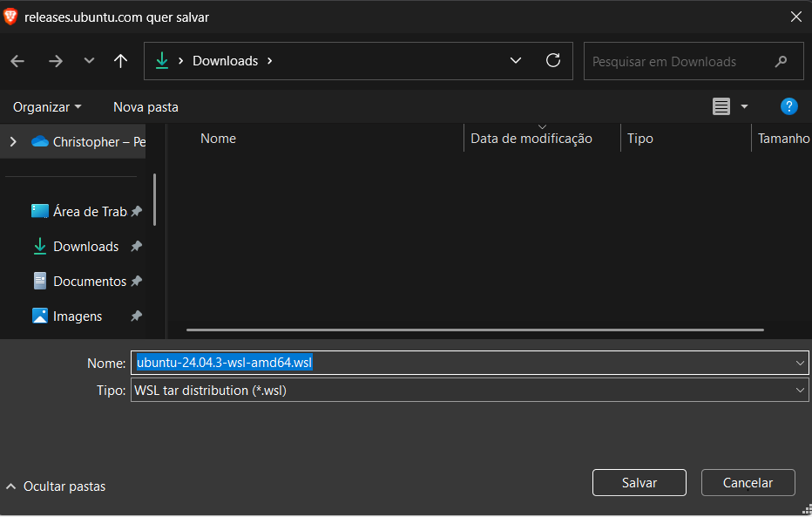Click the Brave browser icon in title bar
The image size is (812, 517).
click(x=10, y=17)
